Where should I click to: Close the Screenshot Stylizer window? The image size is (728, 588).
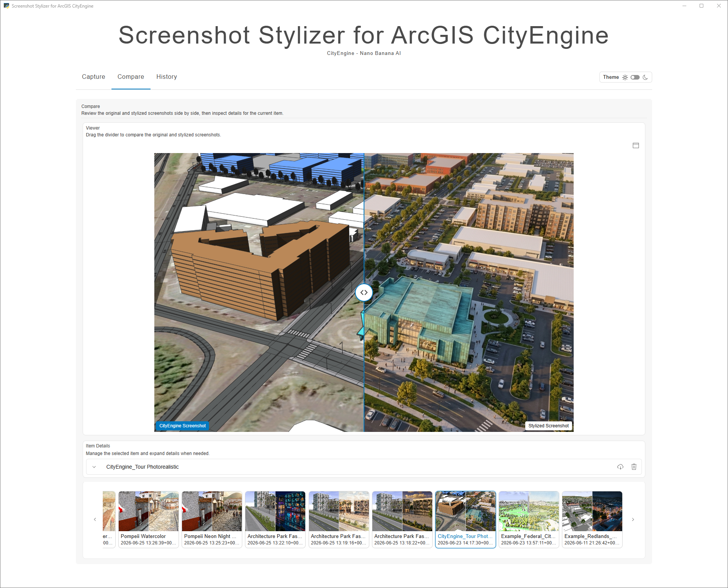[x=719, y=6]
